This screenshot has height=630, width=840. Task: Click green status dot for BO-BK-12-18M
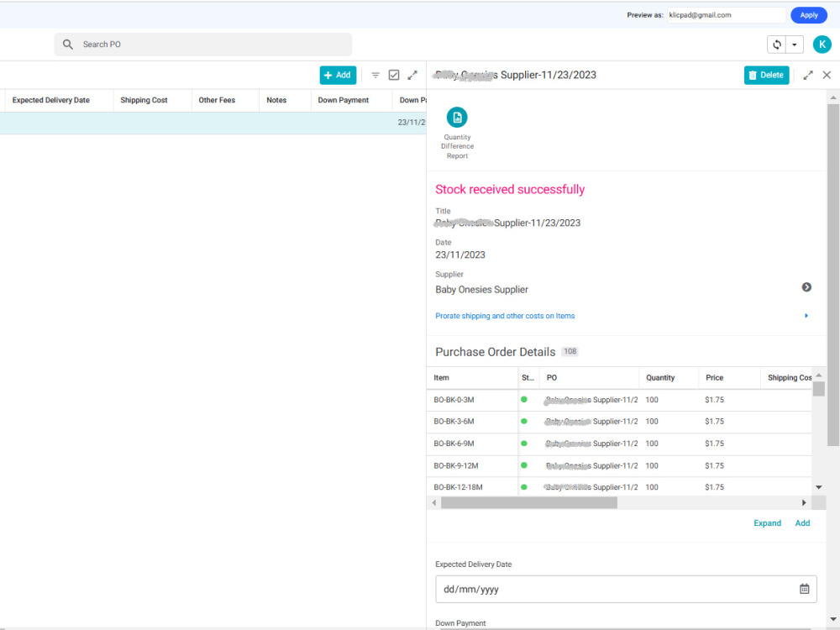(x=524, y=487)
